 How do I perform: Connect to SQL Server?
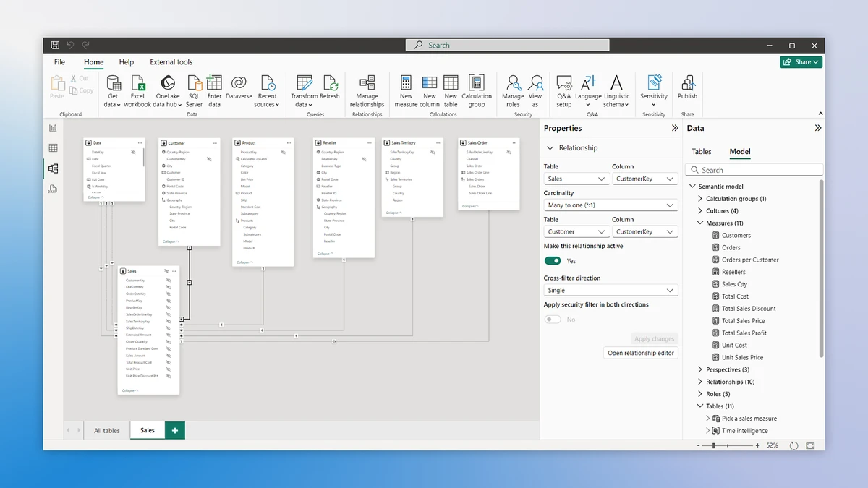pyautogui.click(x=194, y=91)
